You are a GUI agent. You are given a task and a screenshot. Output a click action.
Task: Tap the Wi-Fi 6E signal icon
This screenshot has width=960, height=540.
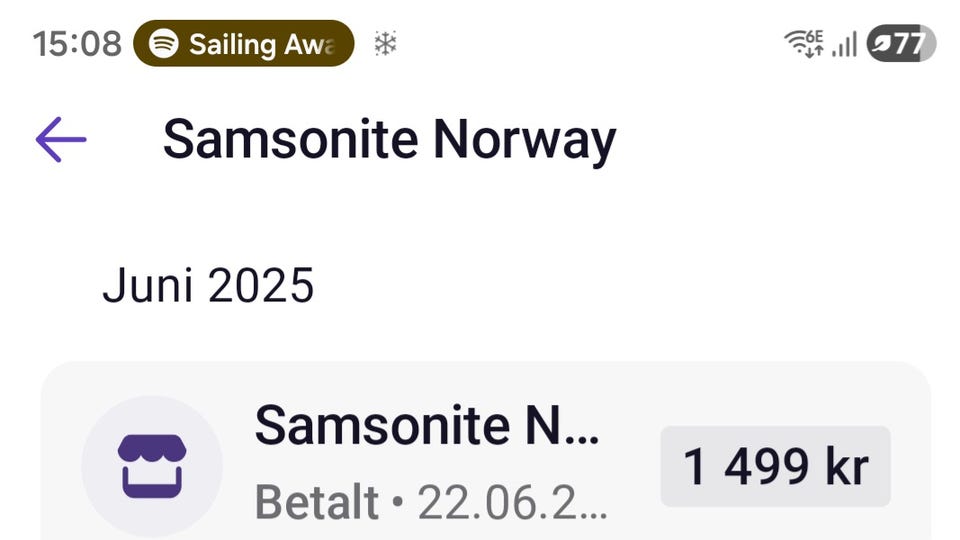point(803,44)
